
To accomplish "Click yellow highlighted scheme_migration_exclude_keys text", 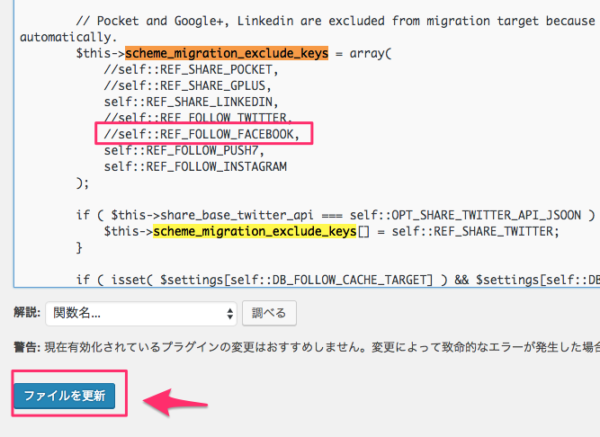I will pos(254,232).
